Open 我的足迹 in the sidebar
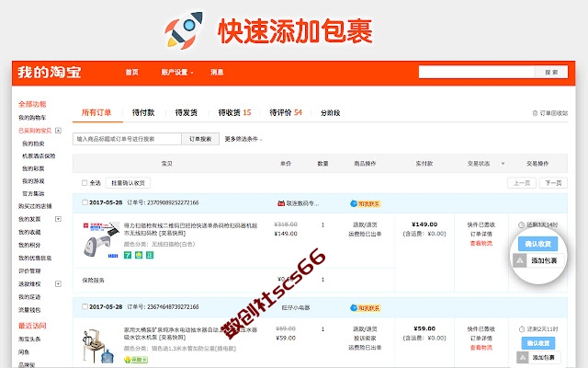 pyautogui.click(x=29, y=297)
